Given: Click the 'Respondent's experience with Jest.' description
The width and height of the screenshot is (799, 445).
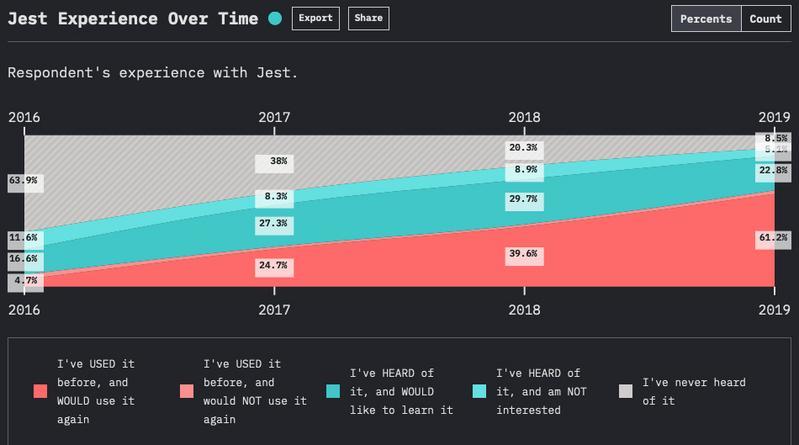Looking at the screenshot, I should click(x=152, y=72).
